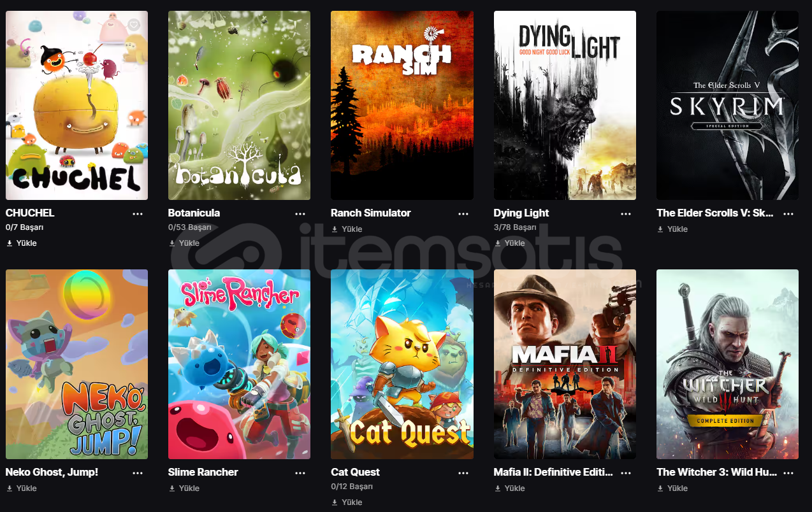Click Yükle under Ranch Simulator

347,229
